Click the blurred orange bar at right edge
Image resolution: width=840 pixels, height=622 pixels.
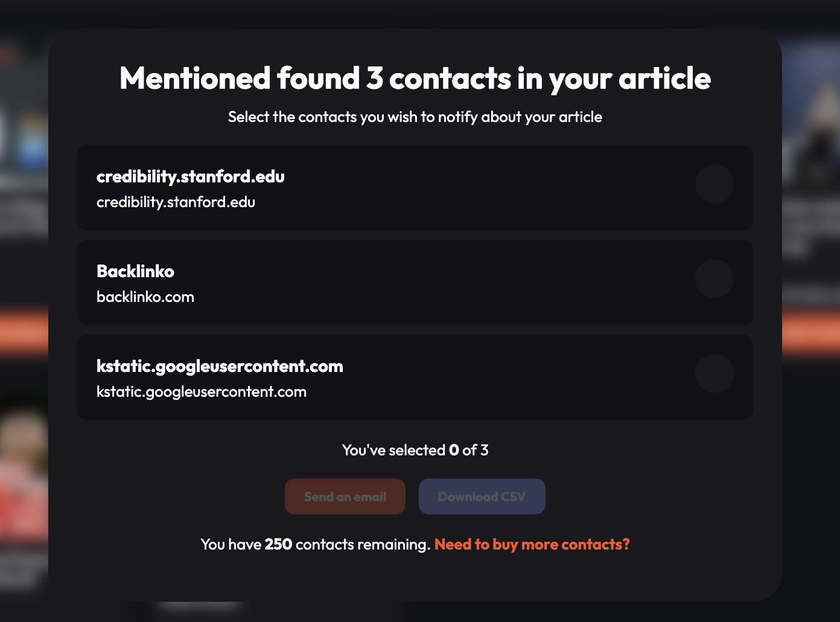[x=810, y=332]
